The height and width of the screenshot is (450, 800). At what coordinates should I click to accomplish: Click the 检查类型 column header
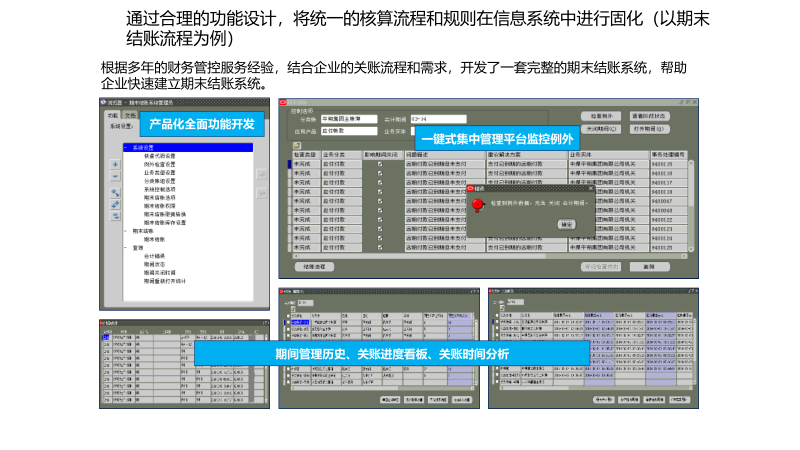tap(306, 155)
